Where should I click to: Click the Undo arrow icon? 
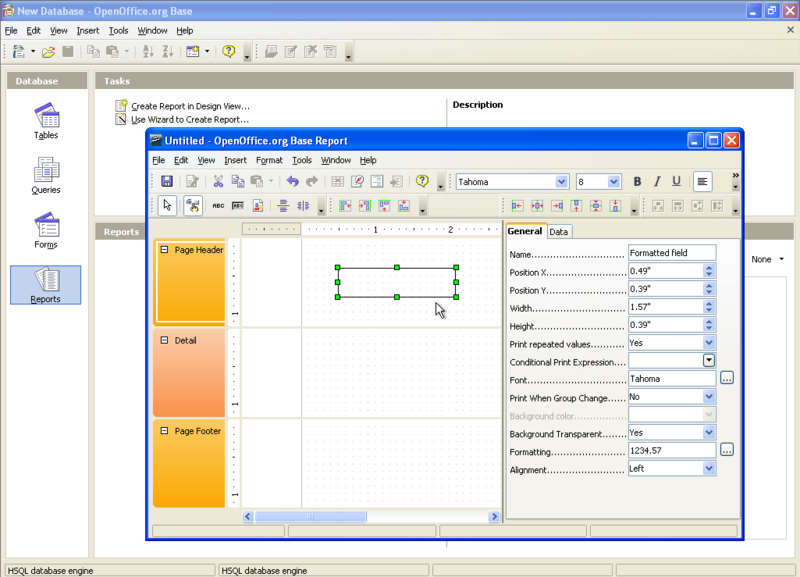(x=294, y=181)
